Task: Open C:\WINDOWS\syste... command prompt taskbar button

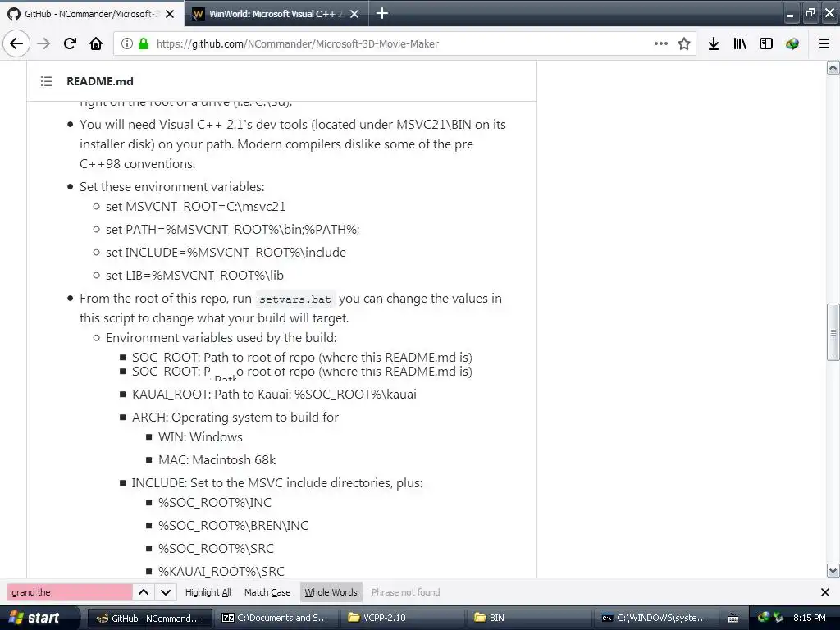Action: point(655,618)
